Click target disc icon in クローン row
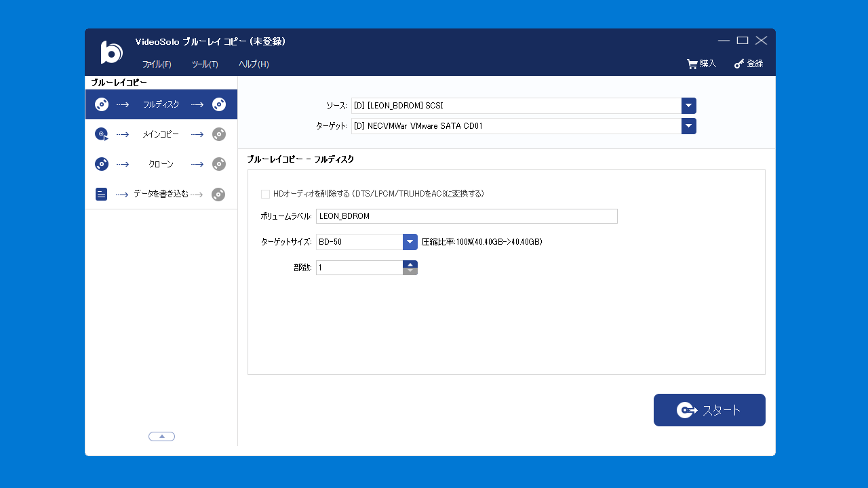Image resolution: width=868 pixels, height=488 pixels. coord(219,164)
